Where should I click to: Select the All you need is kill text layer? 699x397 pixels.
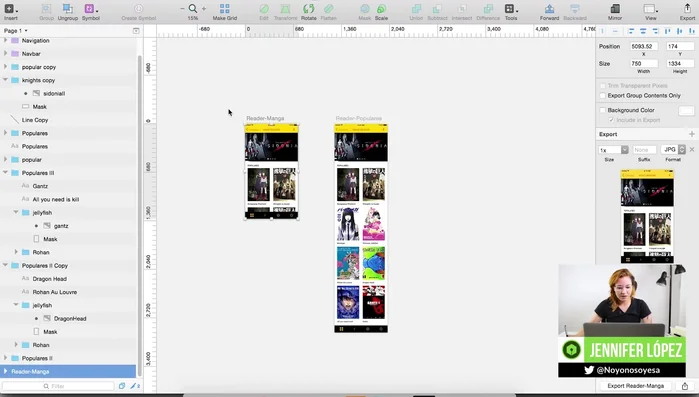pos(68,199)
